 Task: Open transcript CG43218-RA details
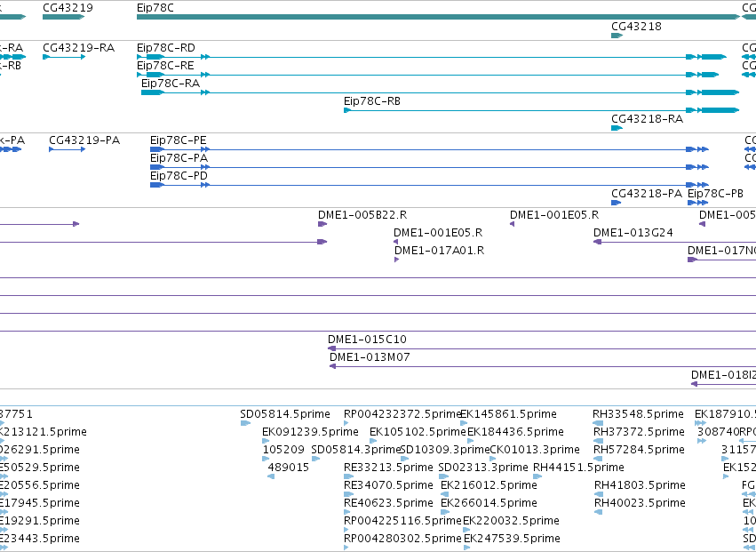647,119
